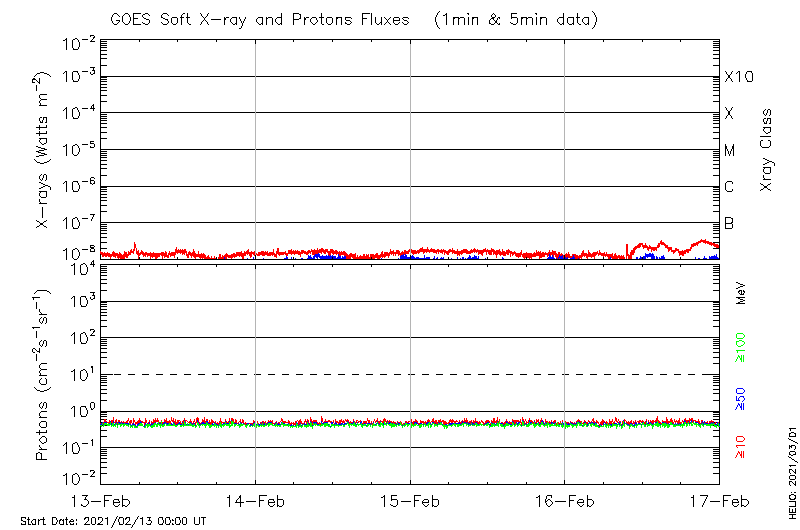This screenshot has height=530, width=800.
Task: Click the 13-Feb date label on time axis
Action: click(x=100, y=500)
